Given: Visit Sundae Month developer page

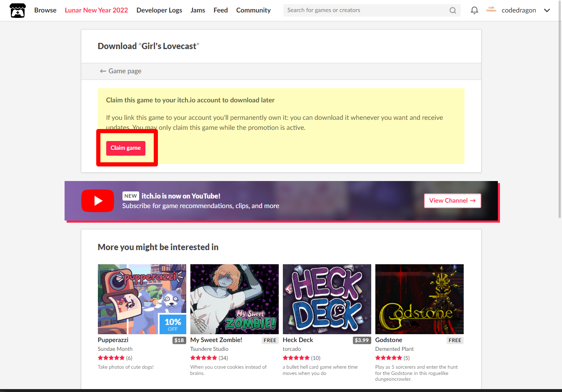Looking at the screenshot, I should tap(115, 349).
